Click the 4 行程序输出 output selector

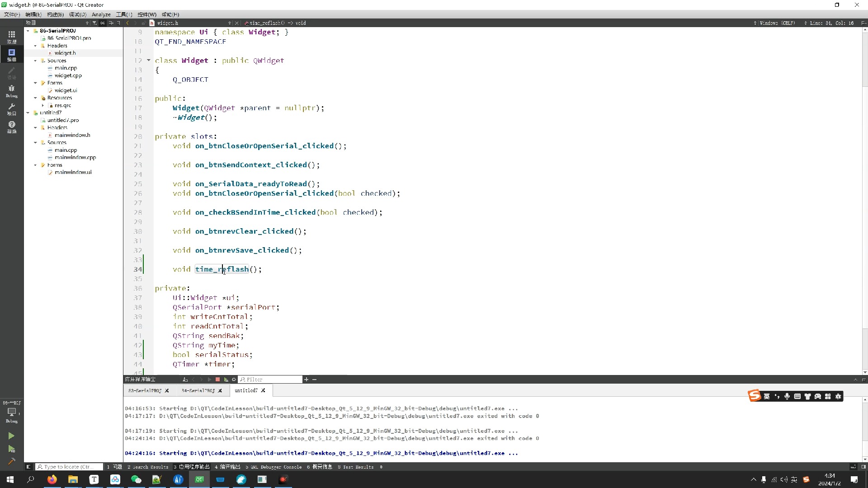click(227, 467)
